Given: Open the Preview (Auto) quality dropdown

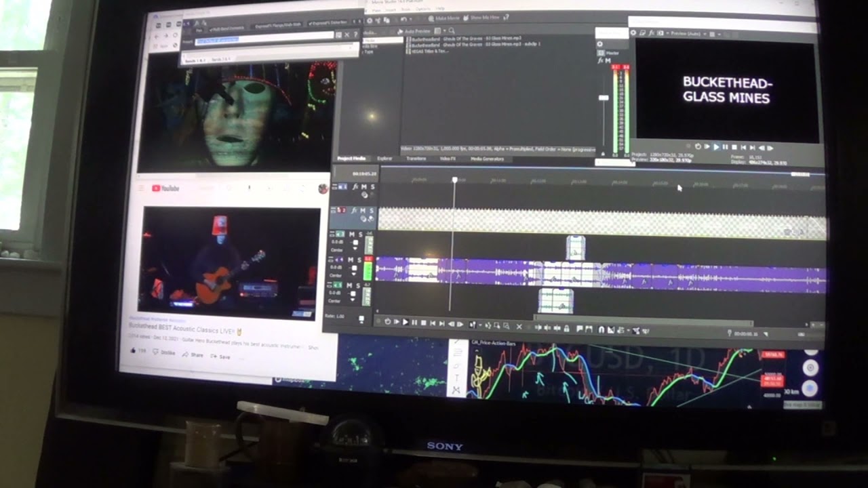Looking at the screenshot, I should point(688,33).
